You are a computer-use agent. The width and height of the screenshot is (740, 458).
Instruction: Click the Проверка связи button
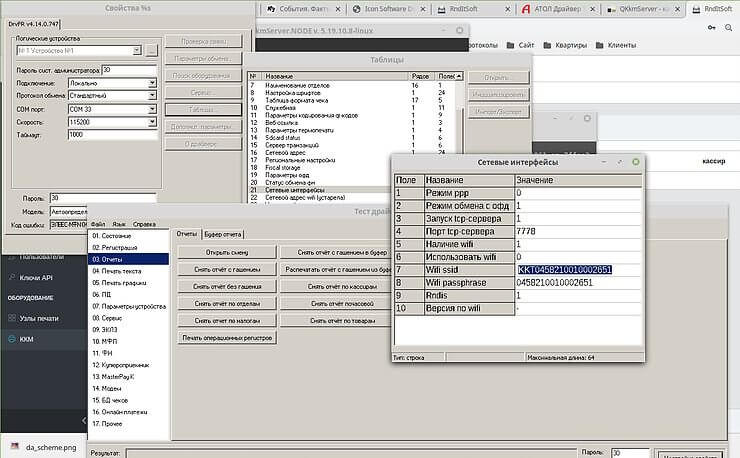pyautogui.click(x=203, y=42)
